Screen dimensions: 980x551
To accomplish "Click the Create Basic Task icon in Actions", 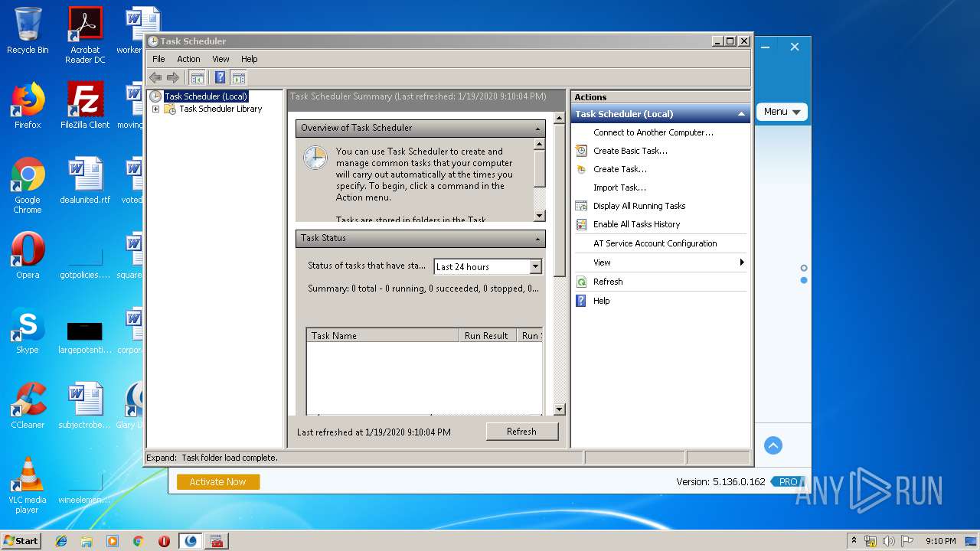I will pyautogui.click(x=582, y=151).
